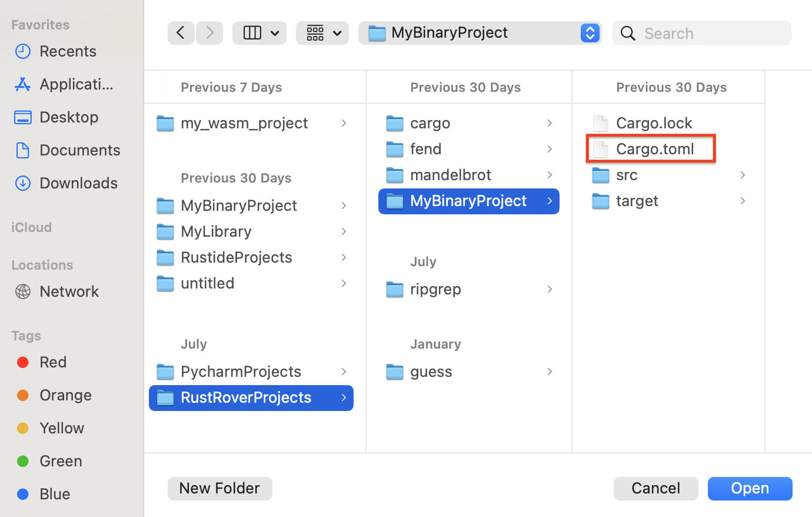This screenshot has width=812, height=517.
Task: Click the New Folder button
Action: tap(219, 488)
